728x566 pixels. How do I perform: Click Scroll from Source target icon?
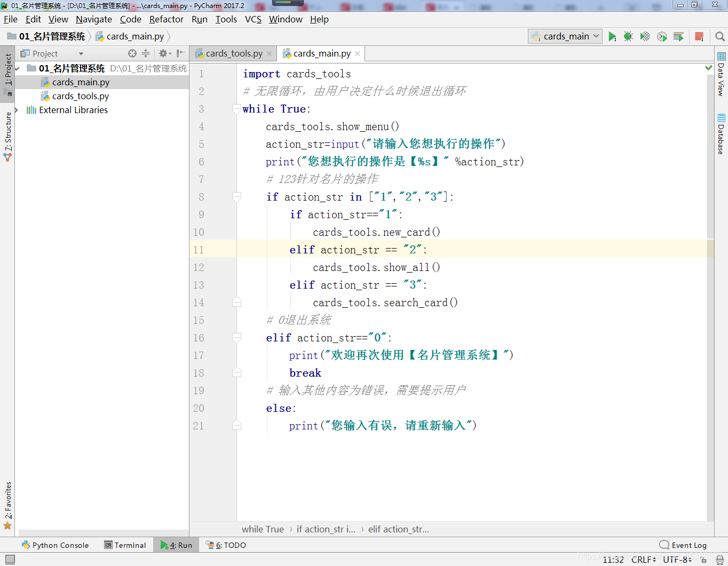132,53
